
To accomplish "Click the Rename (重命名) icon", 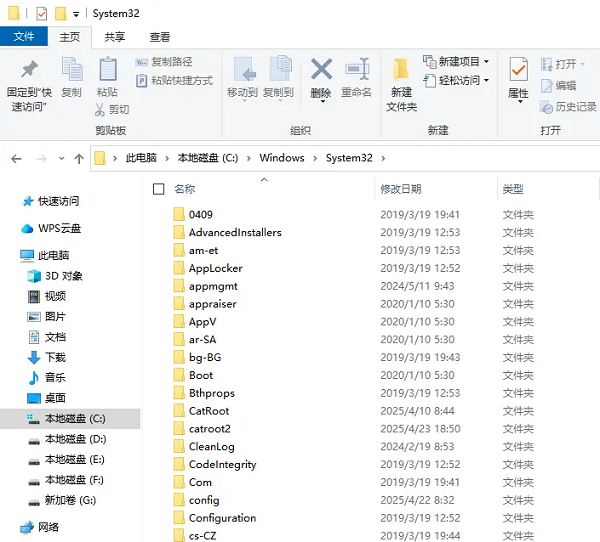I will [x=357, y=69].
